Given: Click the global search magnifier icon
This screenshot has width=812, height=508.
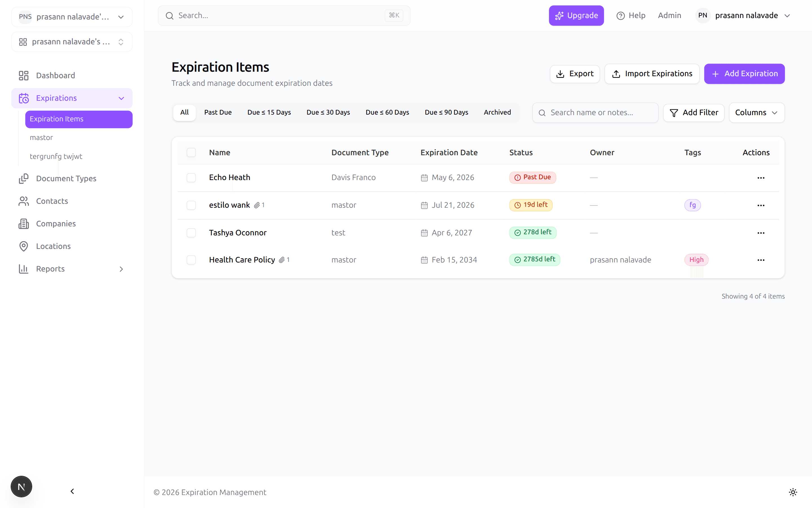Looking at the screenshot, I should tap(169, 16).
